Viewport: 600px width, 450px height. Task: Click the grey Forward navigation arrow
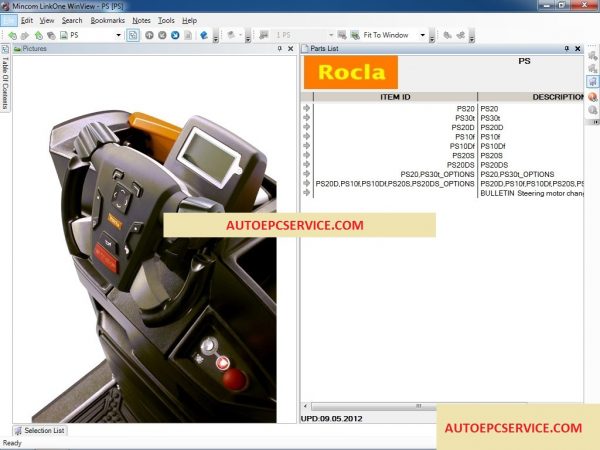click(x=25, y=36)
